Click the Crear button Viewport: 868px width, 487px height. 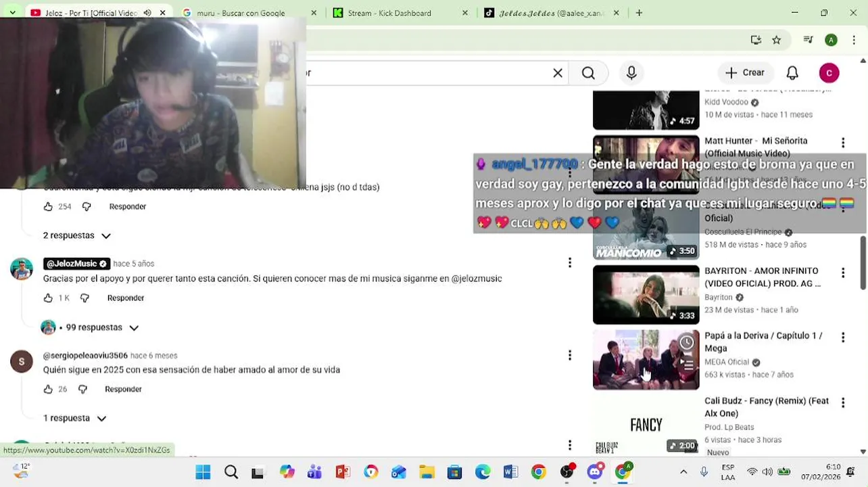[745, 73]
